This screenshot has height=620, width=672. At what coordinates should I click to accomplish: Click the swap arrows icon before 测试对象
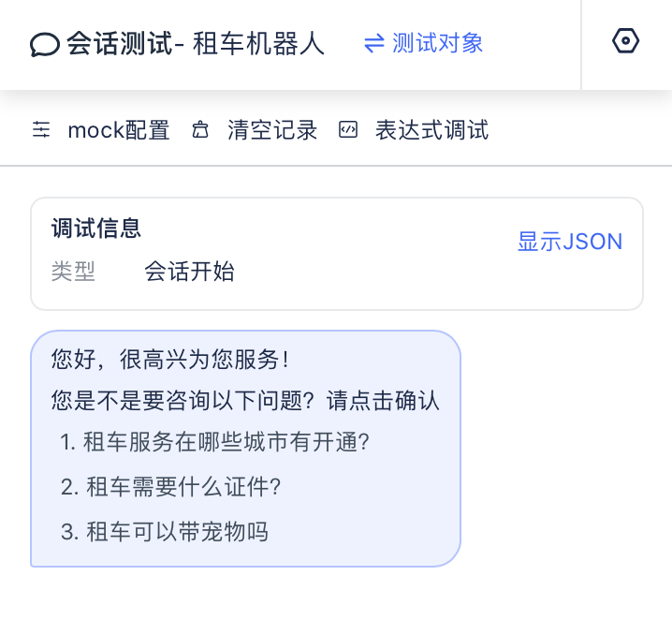374,44
